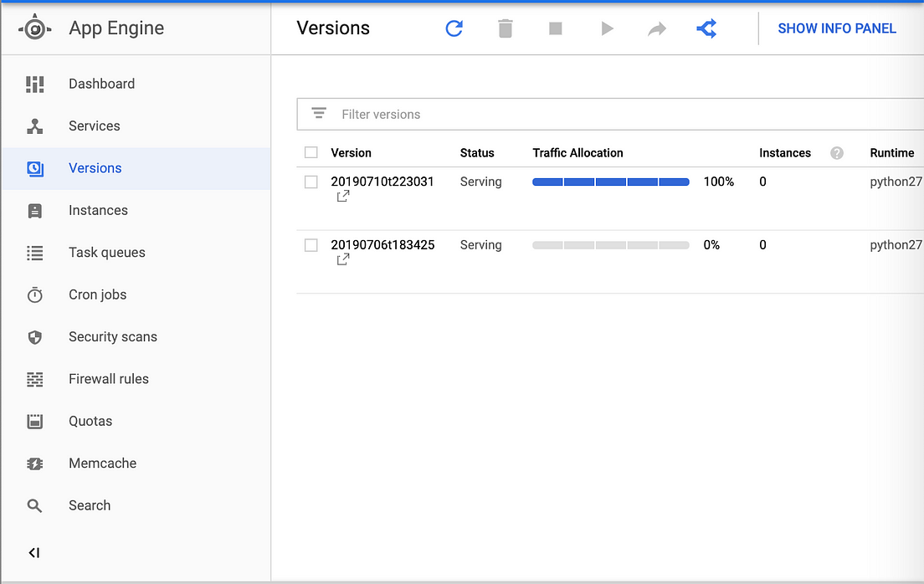Click the migrate traffic arrow icon
The height and width of the screenshot is (584, 924).
click(656, 28)
